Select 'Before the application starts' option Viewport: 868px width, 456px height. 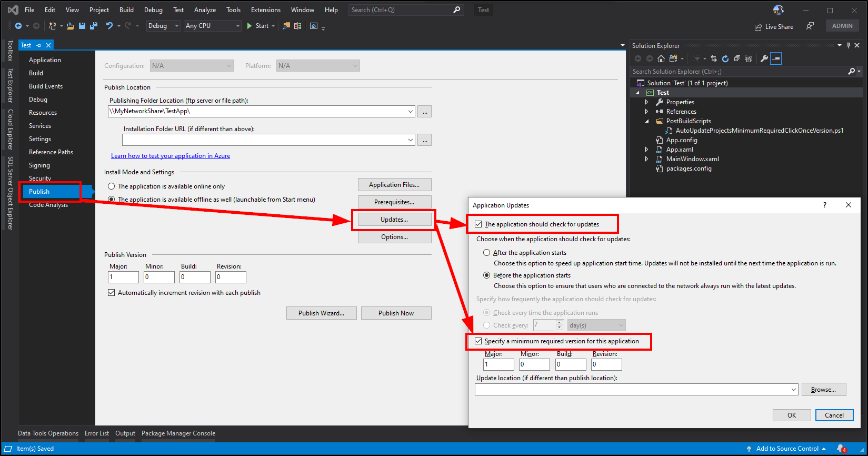(487, 275)
